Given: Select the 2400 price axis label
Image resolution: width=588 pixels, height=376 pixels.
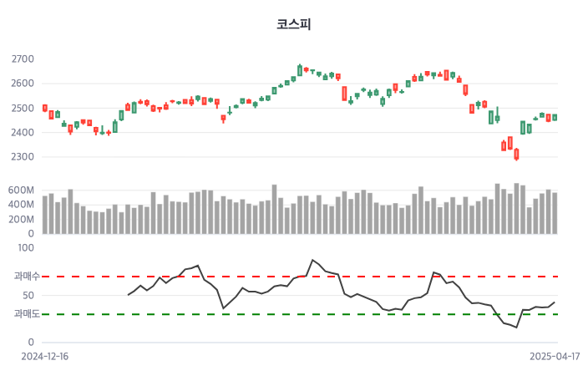Looking at the screenshot, I should pos(23,133).
